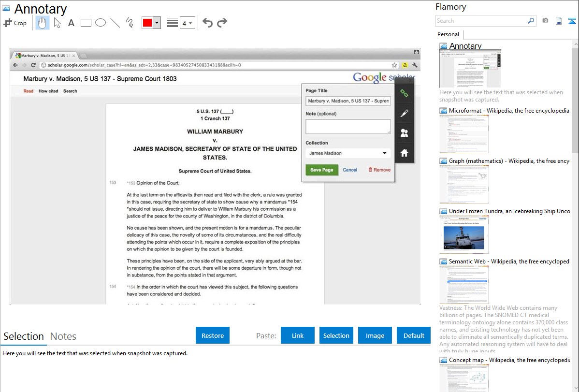Click the red color swatch

147,23
